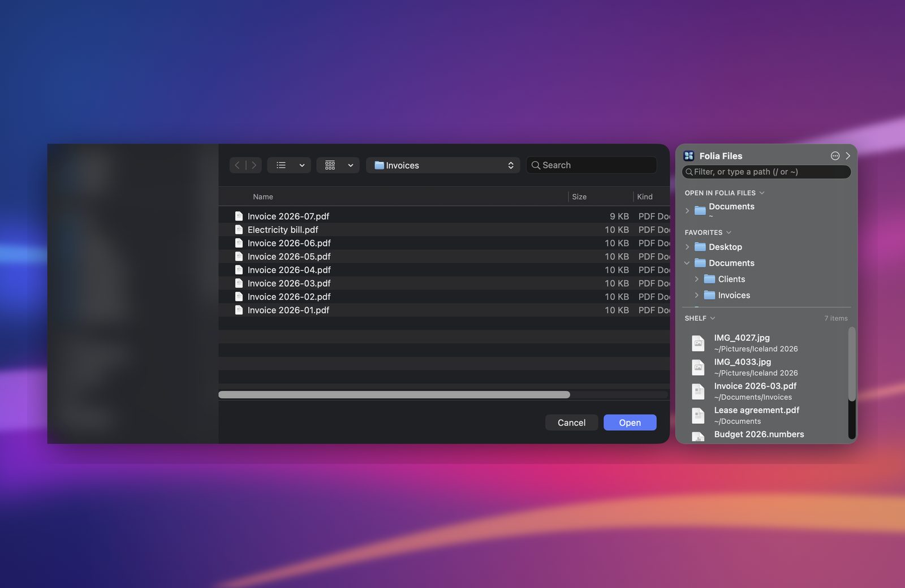Click the Search magnifier icon in dialog
This screenshot has width=905, height=588.
[536, 165]
